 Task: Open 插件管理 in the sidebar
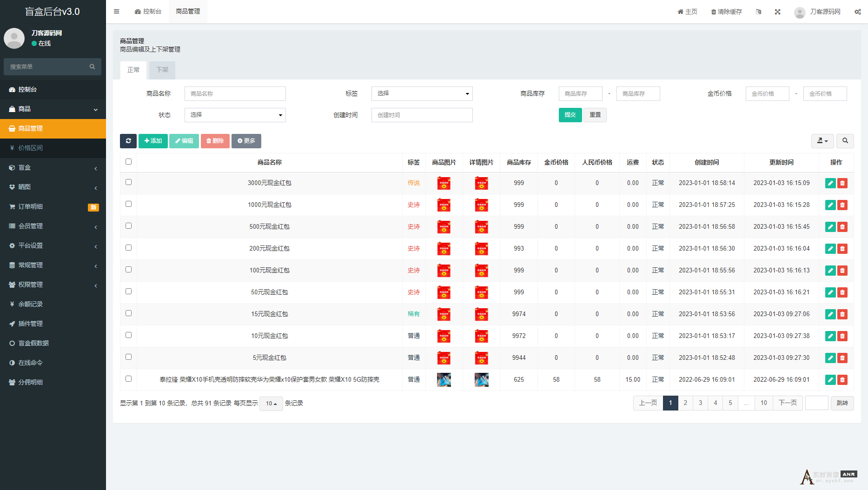coord(53,324)
